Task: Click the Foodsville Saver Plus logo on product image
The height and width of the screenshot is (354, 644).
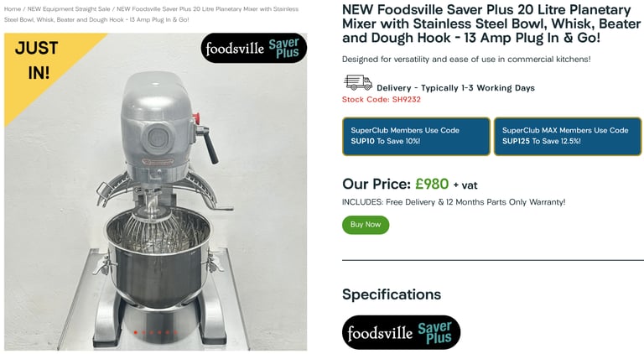Action: pos(254,48)
